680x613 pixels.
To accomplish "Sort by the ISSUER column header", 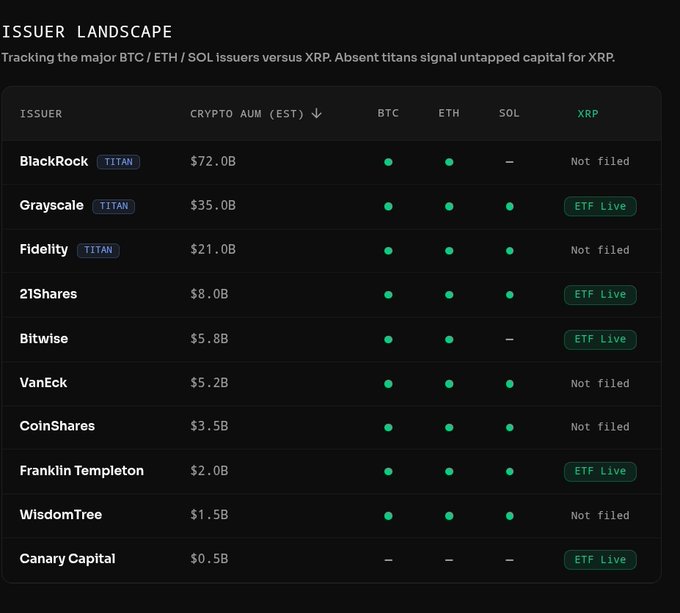I will click(x=41, y=114).
